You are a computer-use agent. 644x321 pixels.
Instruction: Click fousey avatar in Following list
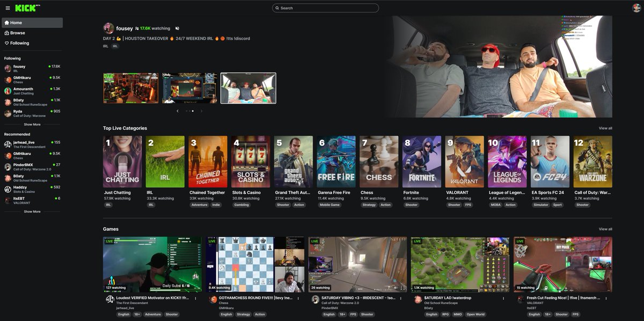tap(8, 68)
